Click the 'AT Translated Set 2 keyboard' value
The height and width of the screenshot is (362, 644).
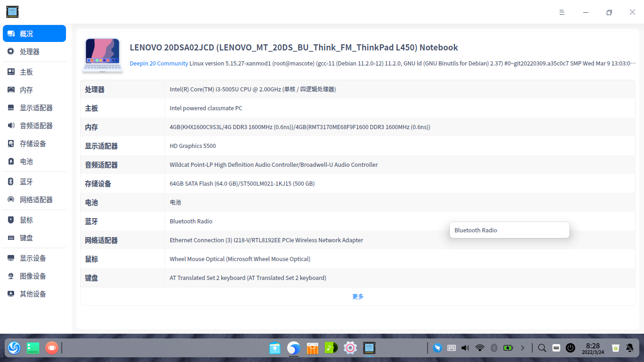[248, 278]
